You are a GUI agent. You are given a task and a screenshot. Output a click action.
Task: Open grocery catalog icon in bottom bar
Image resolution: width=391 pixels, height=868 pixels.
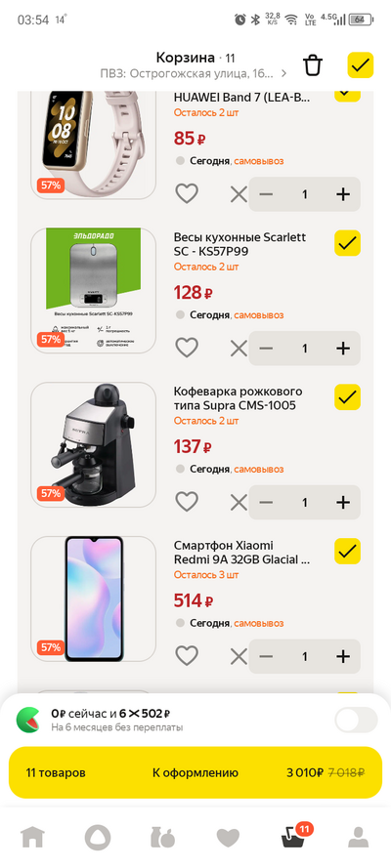[x=163, y=837]
